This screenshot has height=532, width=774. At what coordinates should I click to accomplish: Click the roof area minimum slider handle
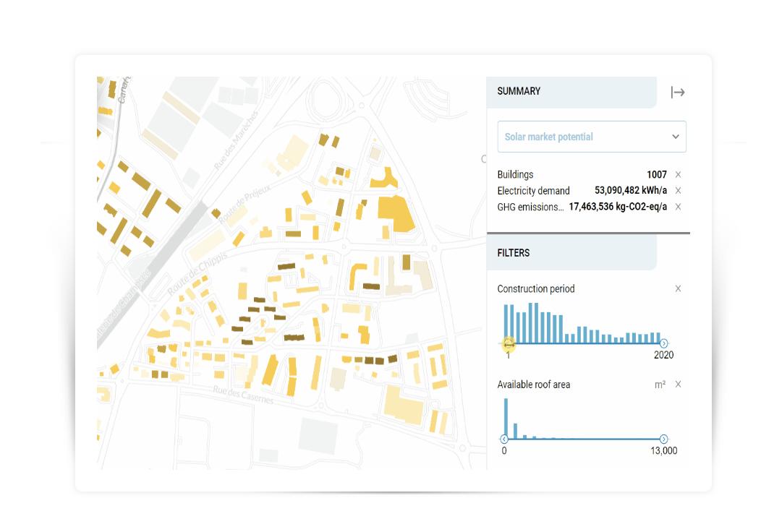point(504,439)
